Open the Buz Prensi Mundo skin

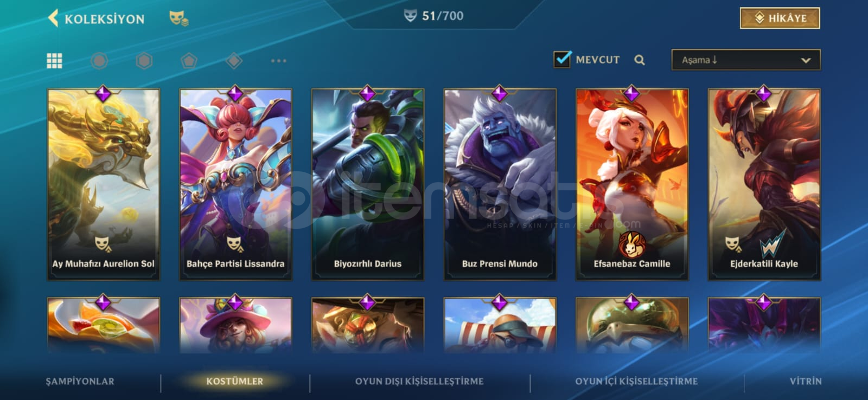500,184
